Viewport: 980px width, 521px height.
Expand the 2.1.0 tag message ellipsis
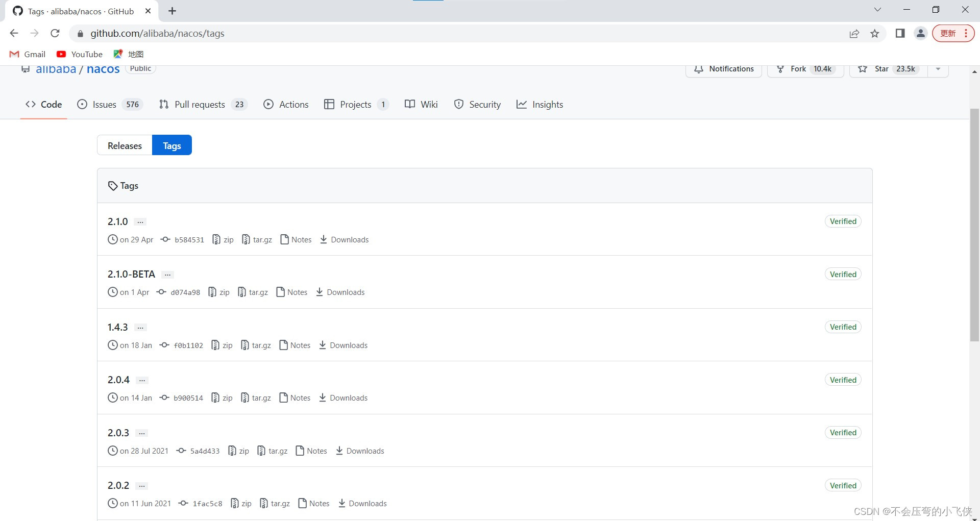click(140, 222)
